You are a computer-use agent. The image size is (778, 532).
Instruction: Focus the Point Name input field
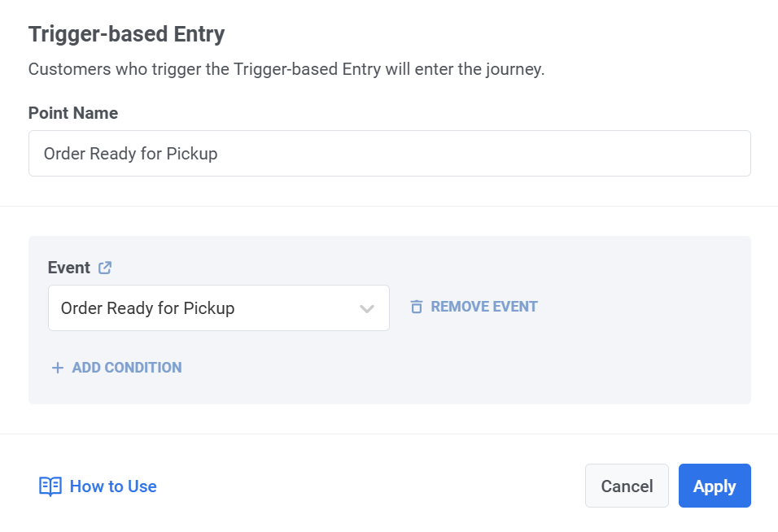point(390,153)
